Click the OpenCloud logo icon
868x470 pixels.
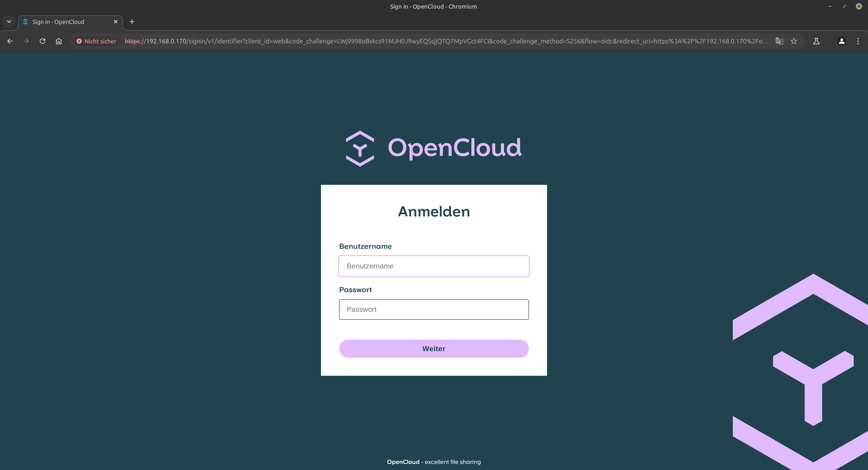[360, 149]
